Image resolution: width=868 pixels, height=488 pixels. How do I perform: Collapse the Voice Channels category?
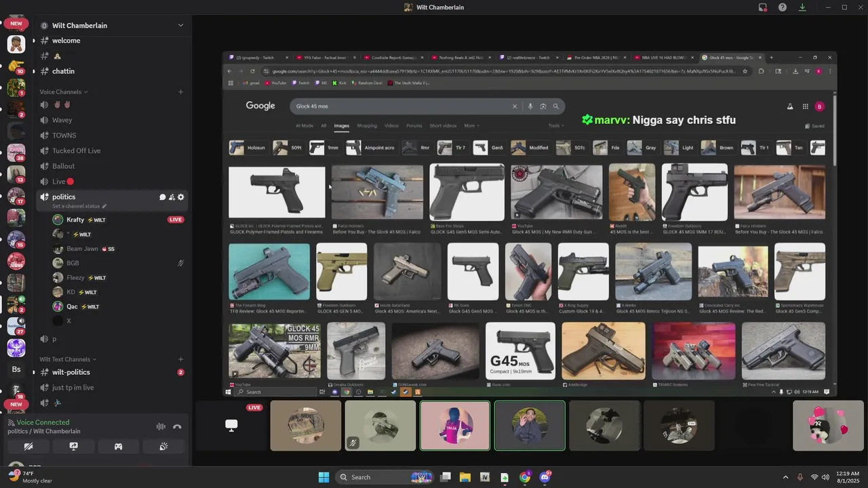[63, 91]
